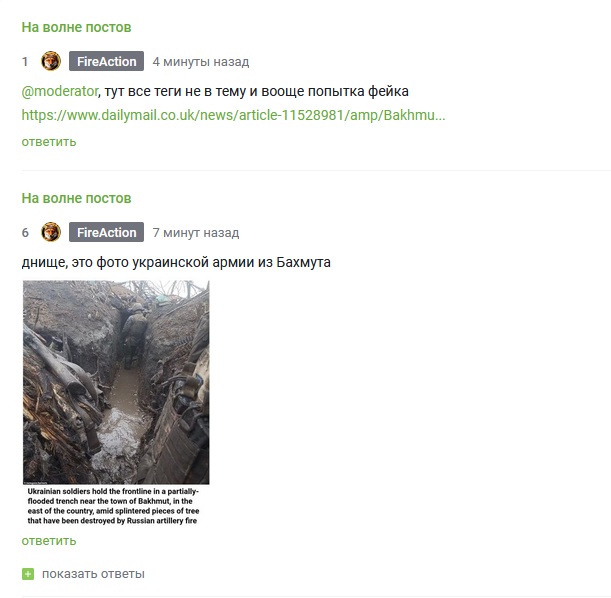
Task: Reply to the comment about the Bakhmut photo
Action: (x=49, y=541)
